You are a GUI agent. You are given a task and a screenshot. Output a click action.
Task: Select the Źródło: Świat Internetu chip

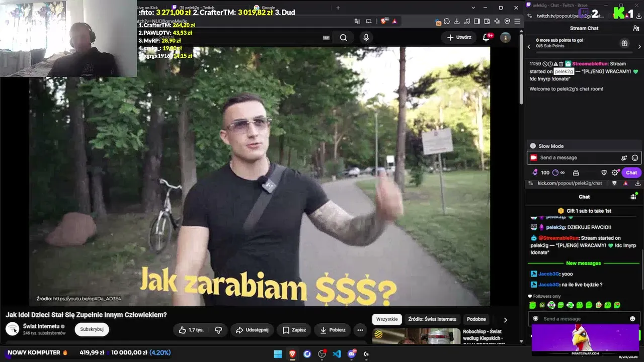tap(432, 319)
